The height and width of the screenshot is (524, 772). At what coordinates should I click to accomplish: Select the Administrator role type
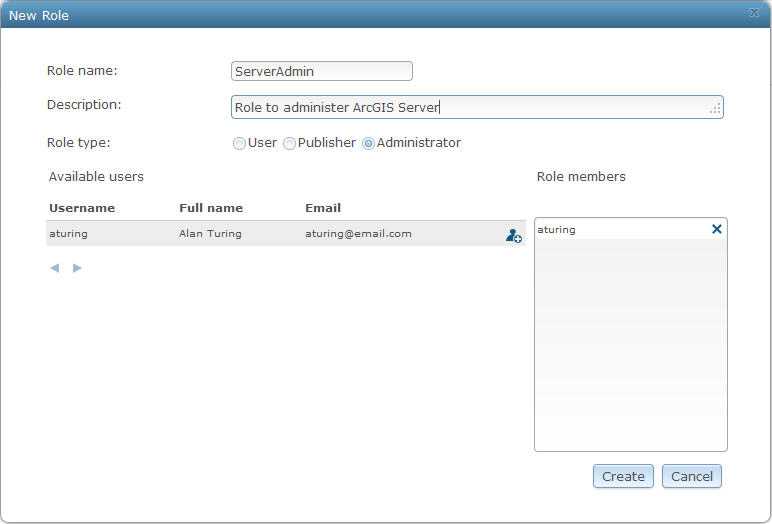point(368,143)
